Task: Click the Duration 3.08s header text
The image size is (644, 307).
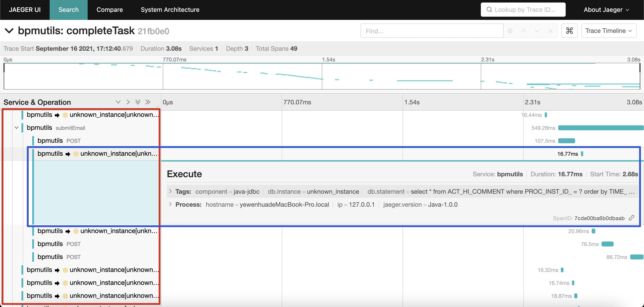Action: pos(161,48)
